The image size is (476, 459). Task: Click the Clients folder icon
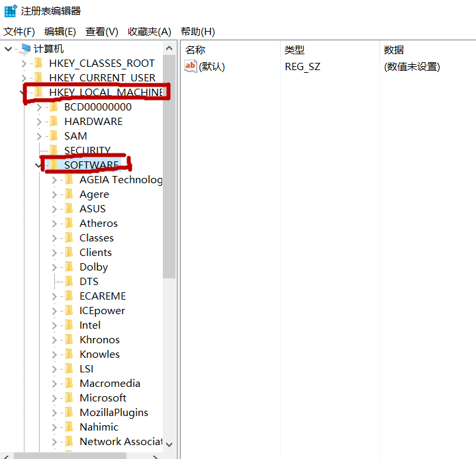pyautogui.click(x=70, y=253)
